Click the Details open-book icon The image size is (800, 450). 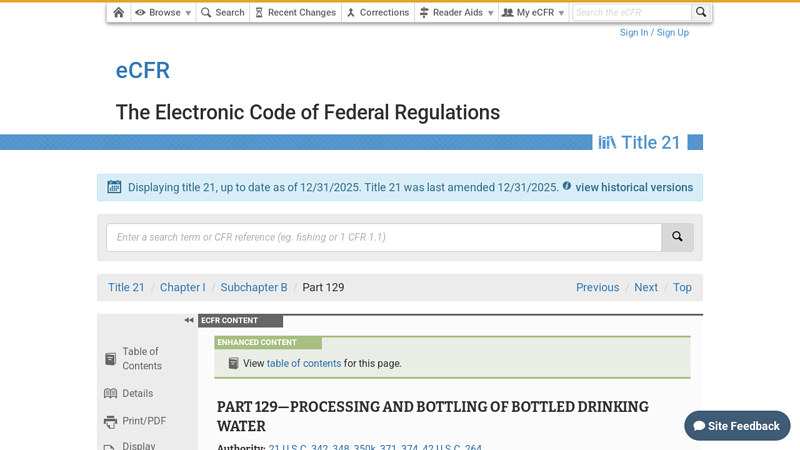click(110, 393)
